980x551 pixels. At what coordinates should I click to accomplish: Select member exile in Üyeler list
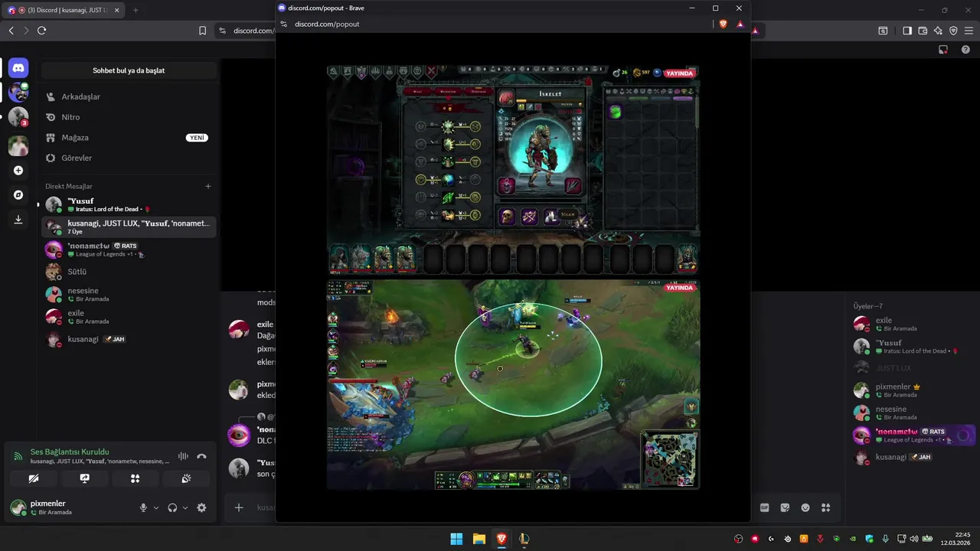coord(913,324)
